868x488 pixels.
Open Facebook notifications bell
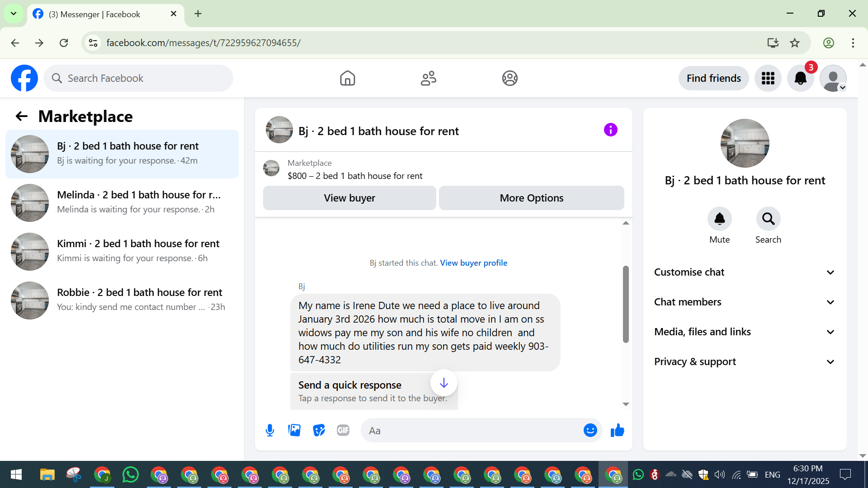click(800, 79)
